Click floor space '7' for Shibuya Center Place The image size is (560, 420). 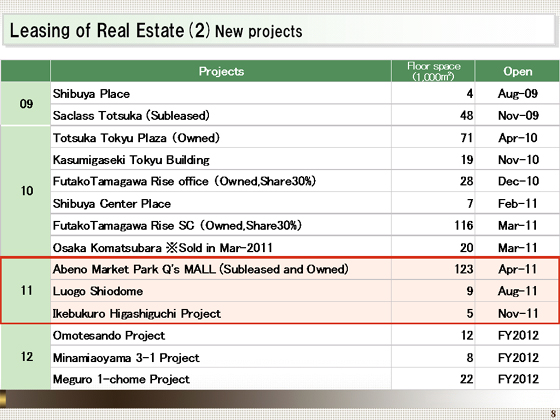coord(470,204)
